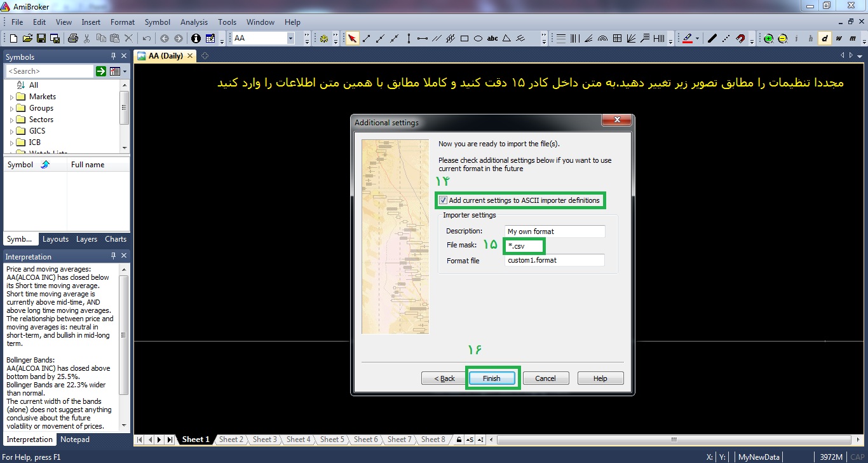The height and width of the screenshot is (463, 868).
Task: Switch chart to weekly (w) view
Action: click(839, 39)
